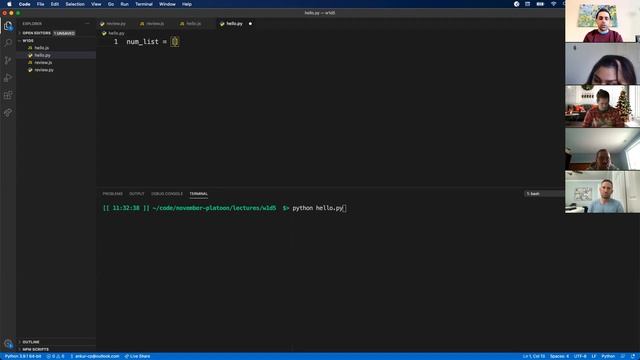Click UTF-8 encoding in status bar
The image size is (640, 360).
[x=580, y=356]
